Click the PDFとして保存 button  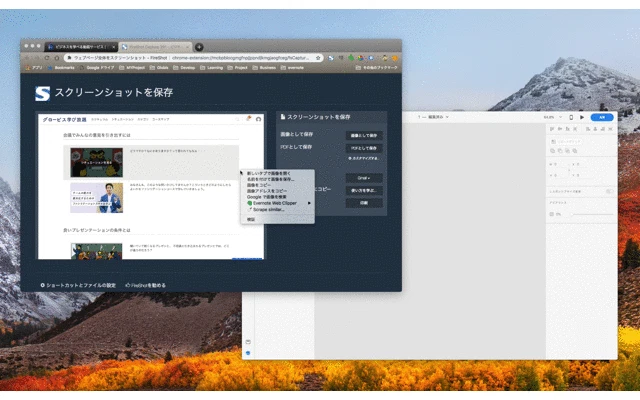364,148
